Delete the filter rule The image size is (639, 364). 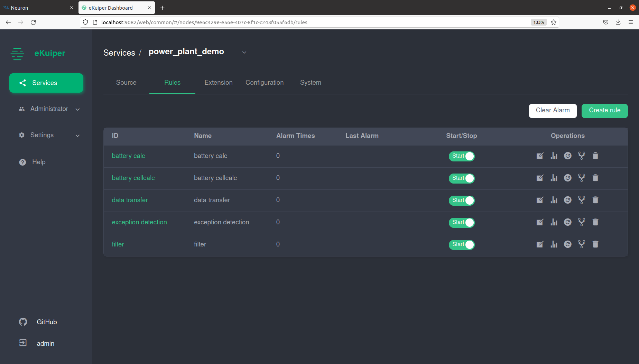595,244
